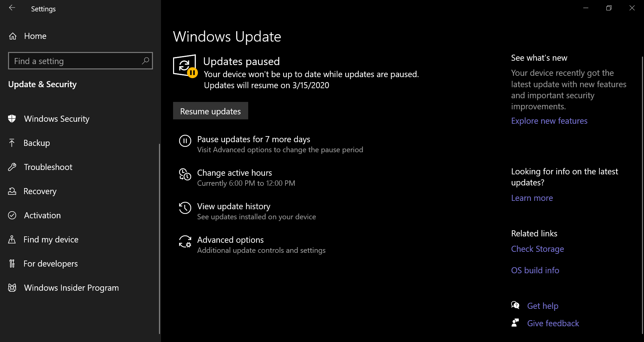Click the history icon for View update history
644x342 pixels.
[185, 208]
